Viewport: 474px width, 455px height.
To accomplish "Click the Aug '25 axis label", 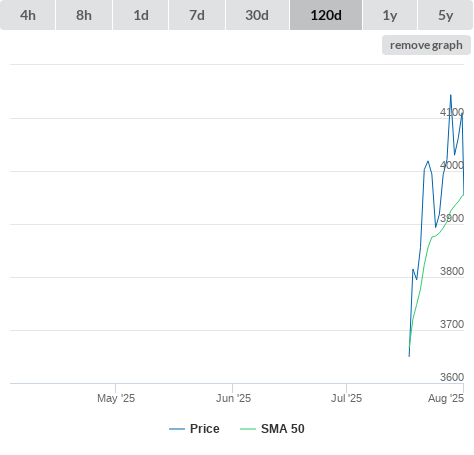I will coord(446,398).
